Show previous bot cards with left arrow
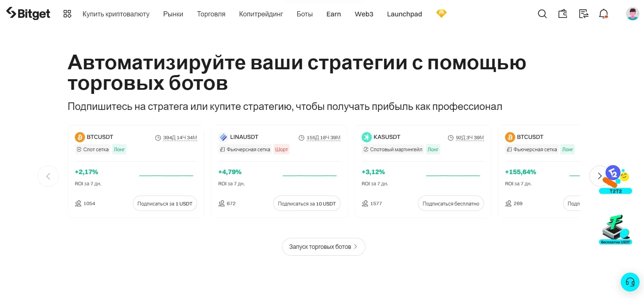644x299 pixels. (48, 176)
